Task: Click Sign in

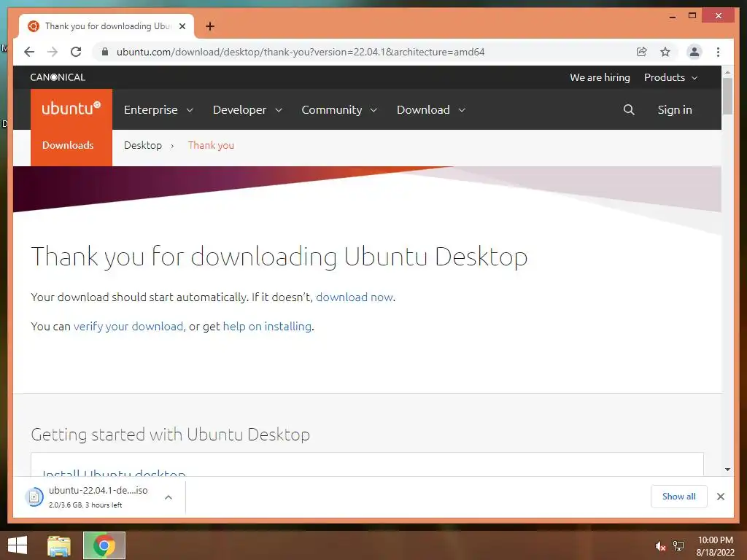Action: pos(675,110)
